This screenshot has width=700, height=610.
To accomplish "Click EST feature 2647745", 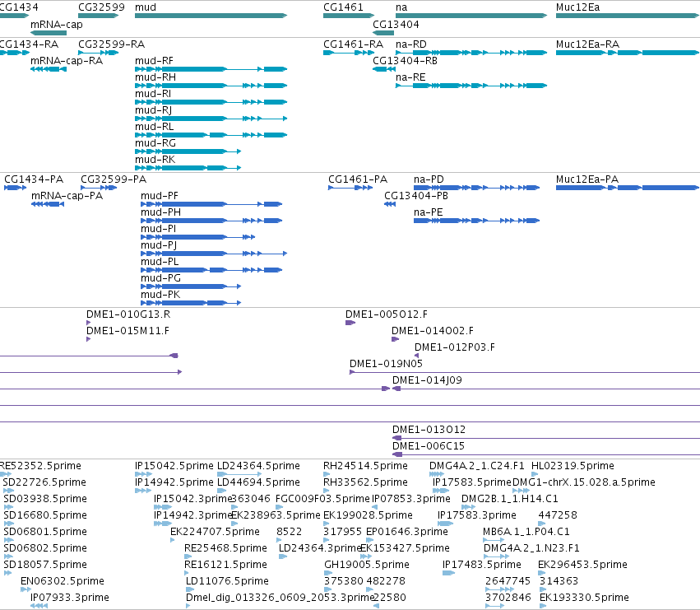I will pyautogui.click(x=500, y=589).
